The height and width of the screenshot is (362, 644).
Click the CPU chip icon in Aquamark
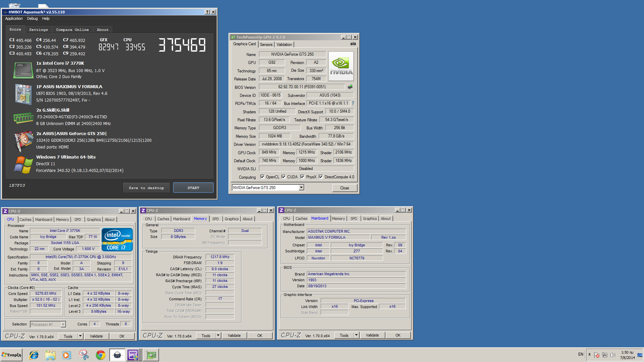(x=23, y=70)
